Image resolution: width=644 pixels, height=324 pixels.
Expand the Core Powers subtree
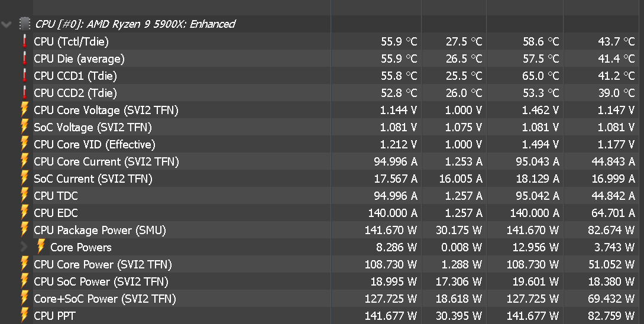coord(24,247)
